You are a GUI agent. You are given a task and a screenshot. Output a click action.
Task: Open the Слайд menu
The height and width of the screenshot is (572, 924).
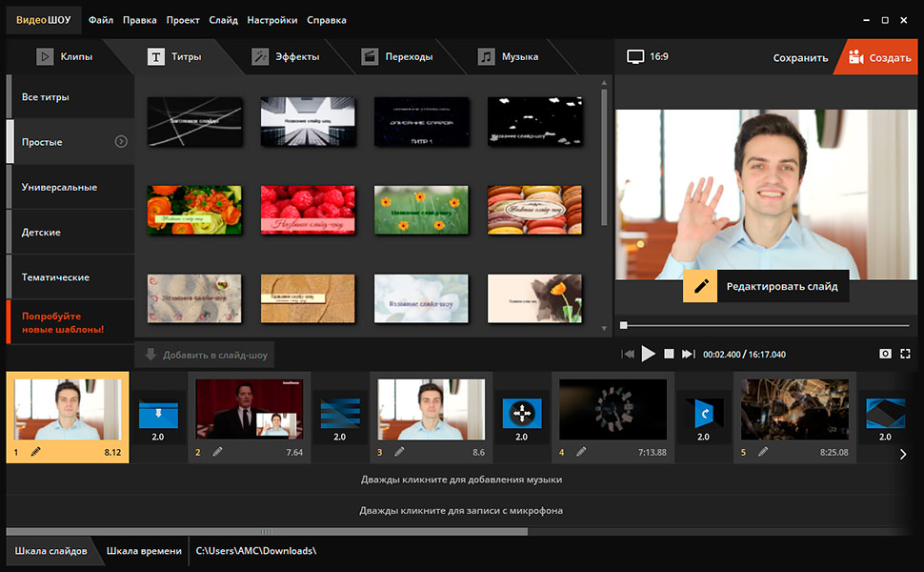[223, 20]
